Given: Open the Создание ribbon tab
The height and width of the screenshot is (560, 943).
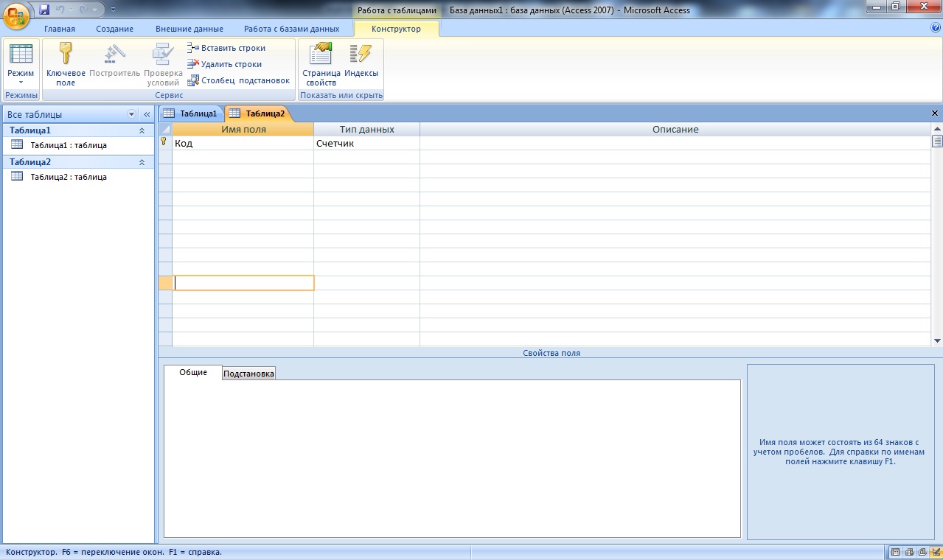Looking at the screenshot, I should pos(114,29).
